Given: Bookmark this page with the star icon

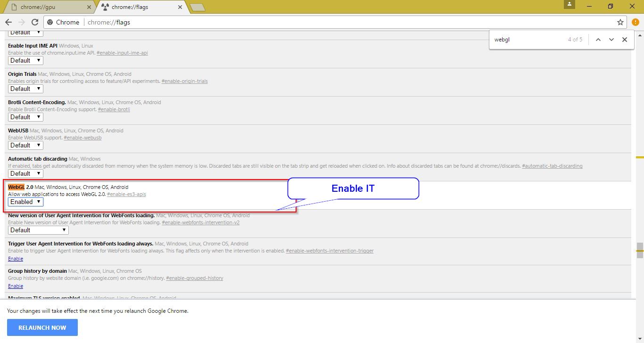Looking at the screenshot, I should (620, 22).
